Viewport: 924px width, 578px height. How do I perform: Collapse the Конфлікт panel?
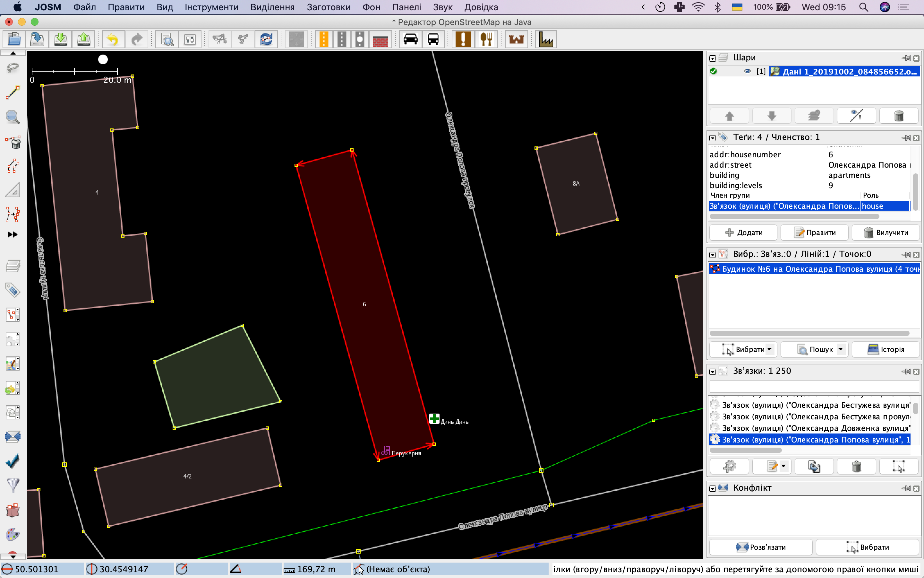[713, 489]
